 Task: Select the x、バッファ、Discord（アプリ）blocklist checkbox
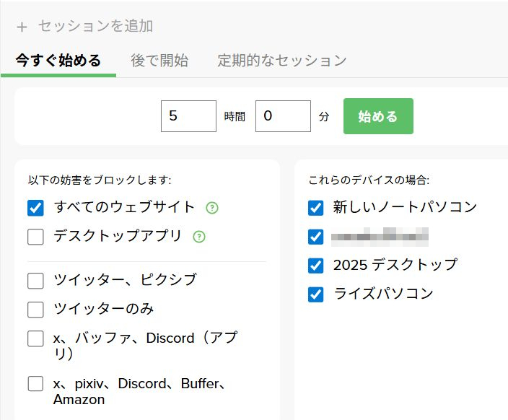coord(35,338)
